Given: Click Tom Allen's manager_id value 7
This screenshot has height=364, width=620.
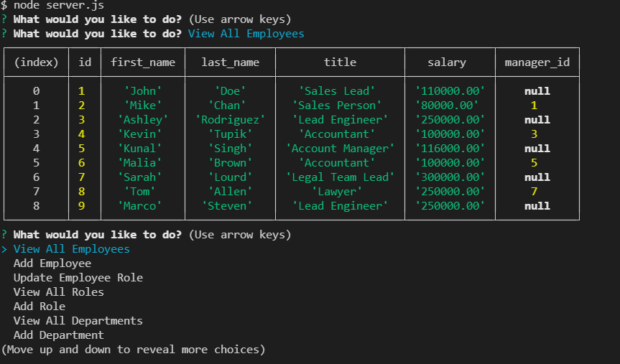Looking at the screenshot, I should click(x=534, y=192).
